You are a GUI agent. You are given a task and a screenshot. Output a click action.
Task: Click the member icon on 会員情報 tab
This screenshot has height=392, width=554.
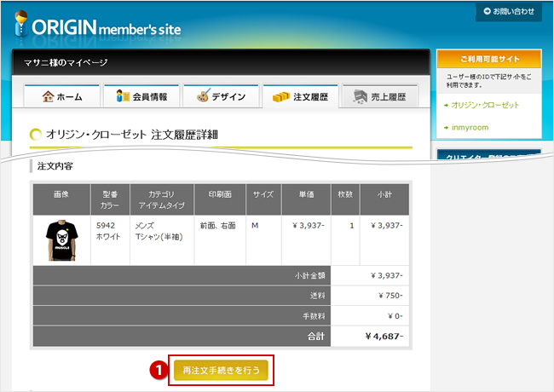click(x=123, y=95)
